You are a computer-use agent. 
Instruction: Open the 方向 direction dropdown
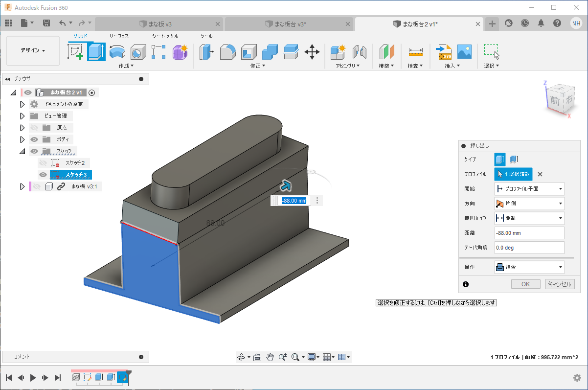529,204
